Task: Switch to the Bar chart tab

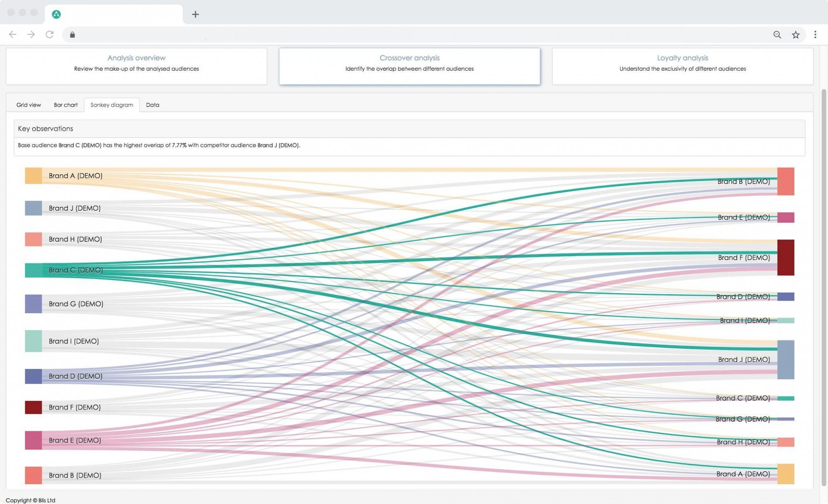Action: click(65, 105)
